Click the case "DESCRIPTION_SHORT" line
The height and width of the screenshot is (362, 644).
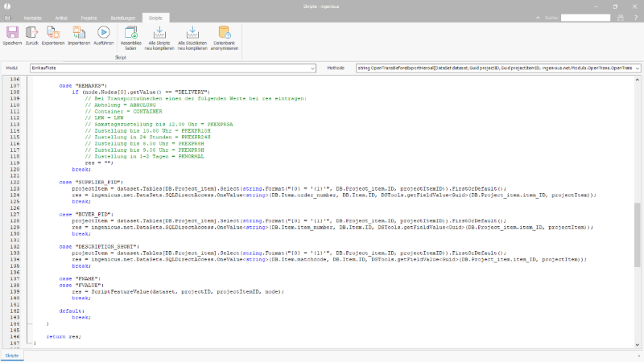(x=99, y=247)
